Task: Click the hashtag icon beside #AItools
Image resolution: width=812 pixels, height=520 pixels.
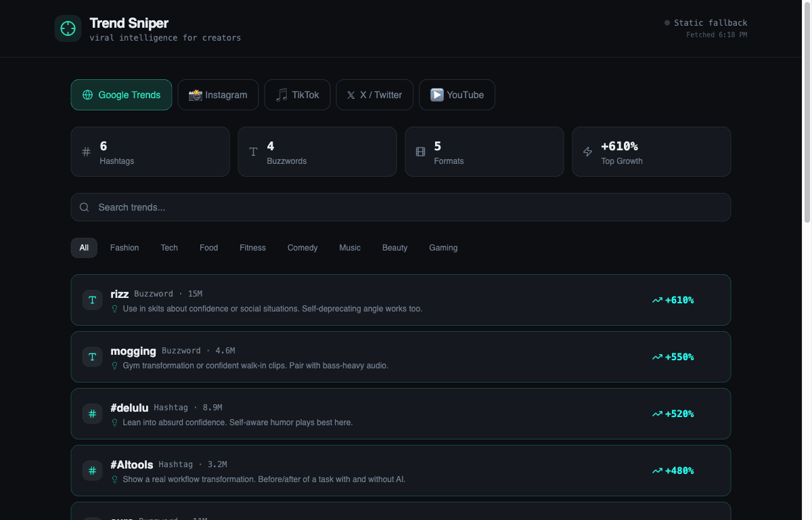Action: 92,471
